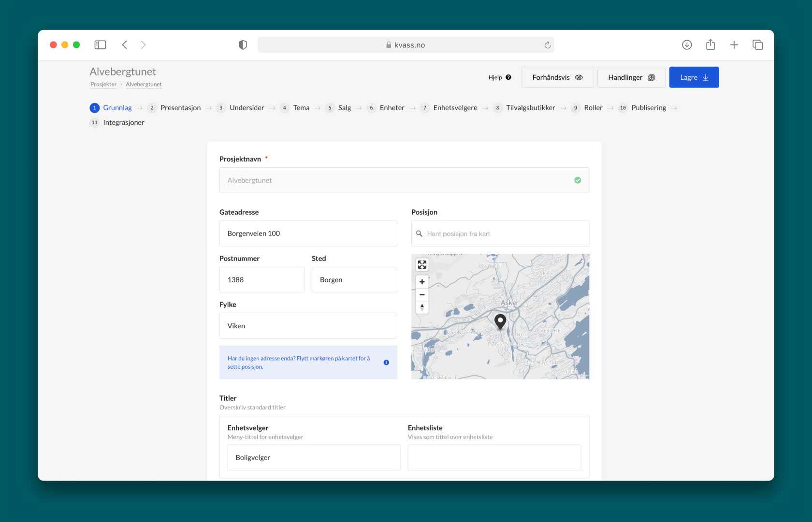This screenshot has width=812, height=522.
Task: Open the privacy shield report icon
Action: point(243,45)
